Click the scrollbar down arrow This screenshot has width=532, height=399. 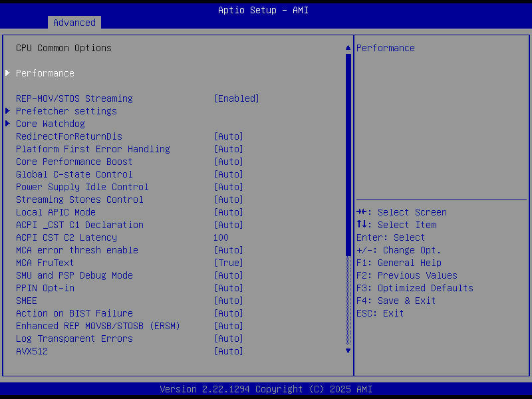click(x=347, y=350)
